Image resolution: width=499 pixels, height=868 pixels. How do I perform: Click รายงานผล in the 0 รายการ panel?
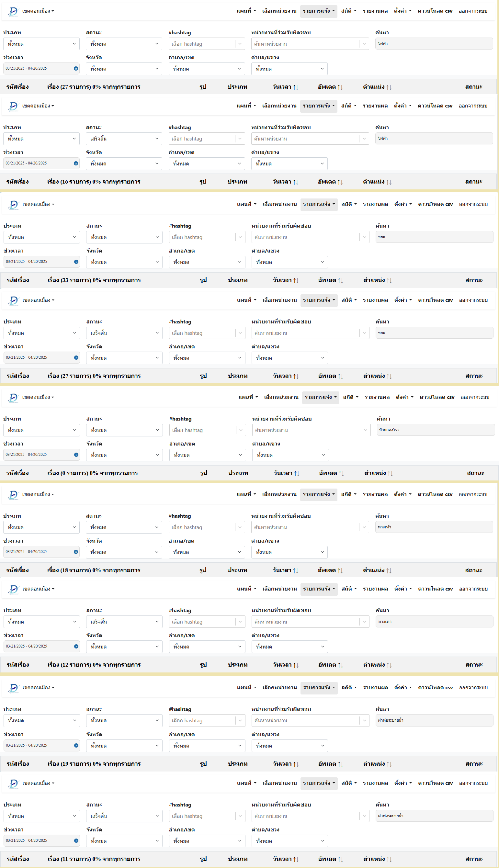point(377,397)
